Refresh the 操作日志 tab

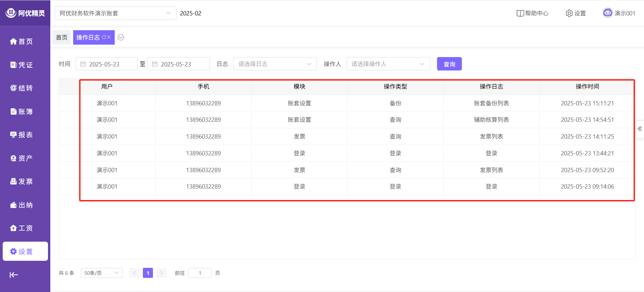(x=104, y=37)
